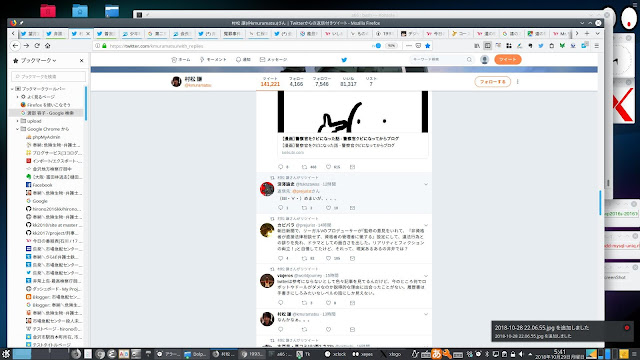The height and width of the screenshot is (360, 640).
Task: Send the 深澤諭史 tweet via direct message icon
Action: click(x=352, y=208)
